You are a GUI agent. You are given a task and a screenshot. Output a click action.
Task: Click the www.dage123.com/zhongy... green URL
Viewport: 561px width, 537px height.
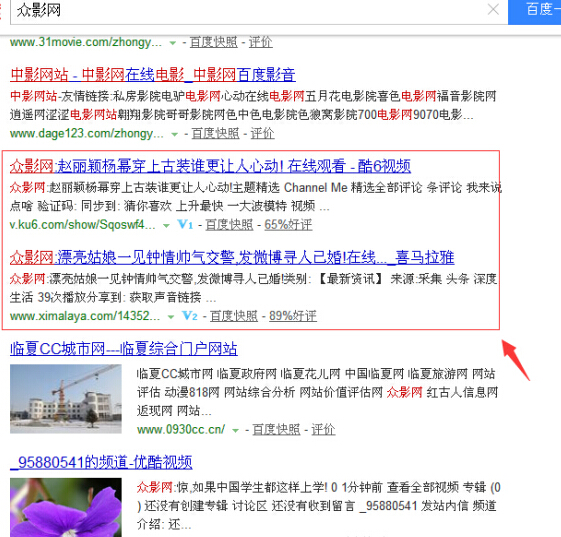click(x=87, y=133)
